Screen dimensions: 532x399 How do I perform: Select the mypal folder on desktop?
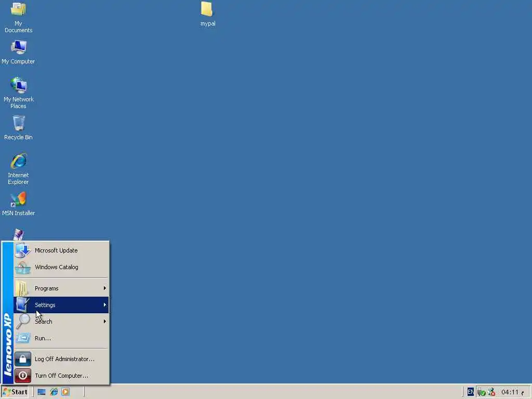(208, 14)
